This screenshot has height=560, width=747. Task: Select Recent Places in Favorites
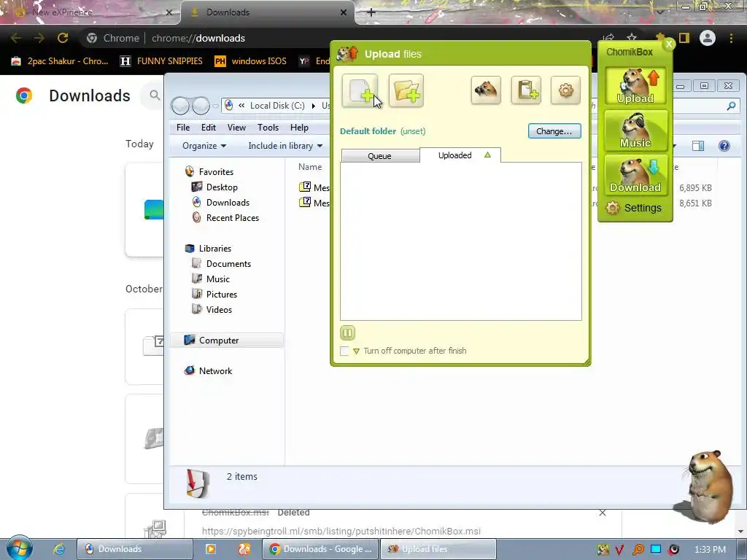232,217
